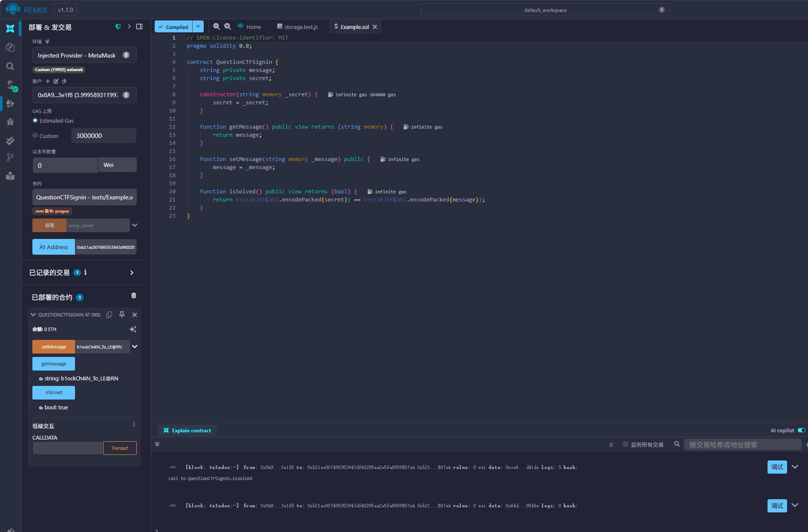The image size is (808, 532).
Task: Open the environment dropdown showing Injected Provider
Action: pyautogui.click(x=84, y=55)
